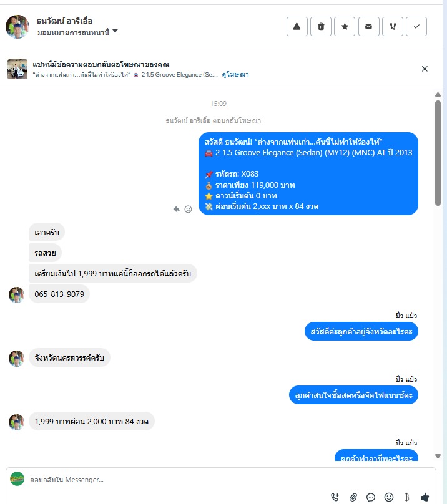Send a thumbs-up like
This screenshot has height=504, width=447.
[x=425, y=497]
